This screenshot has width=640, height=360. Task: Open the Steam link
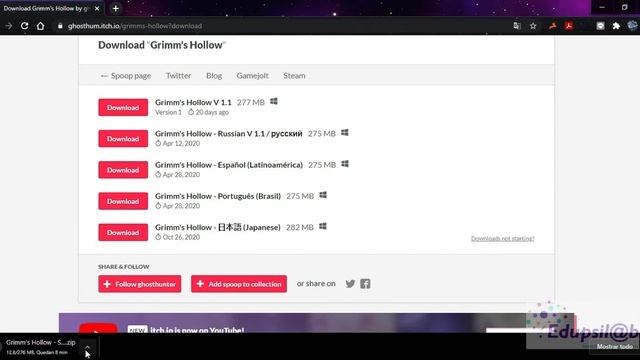pyautogui.click(x=294, y=76)
